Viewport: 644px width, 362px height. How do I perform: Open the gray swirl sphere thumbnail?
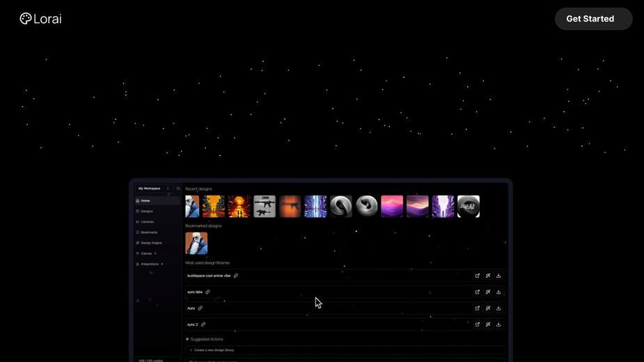tap(367, 206)
